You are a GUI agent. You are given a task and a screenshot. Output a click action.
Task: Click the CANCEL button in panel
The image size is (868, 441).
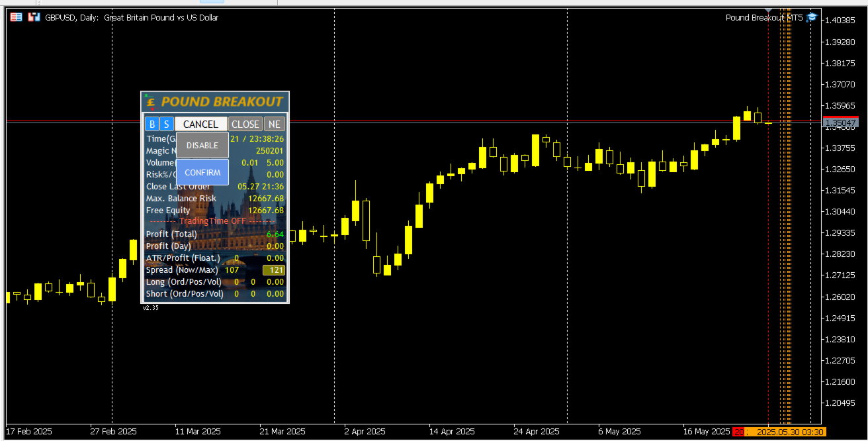coord(201,124)
